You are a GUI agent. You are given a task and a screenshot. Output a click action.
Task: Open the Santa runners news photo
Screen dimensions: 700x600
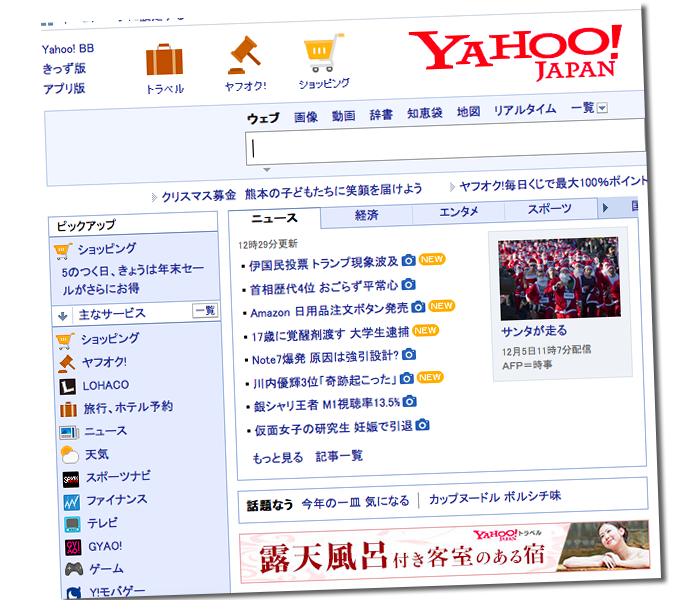coord(559,279)
